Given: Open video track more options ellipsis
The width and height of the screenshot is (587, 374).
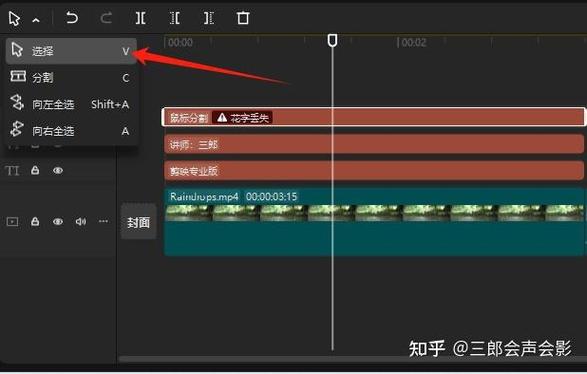Looking at the screenshot, I should pos(103,221).
